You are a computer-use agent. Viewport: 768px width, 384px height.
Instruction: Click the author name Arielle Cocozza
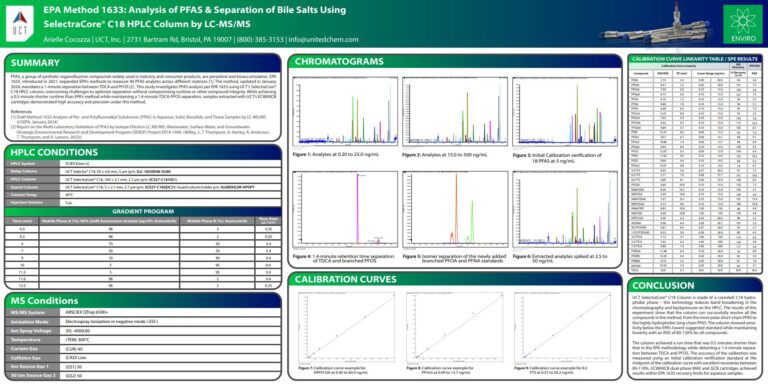point(67,39)
